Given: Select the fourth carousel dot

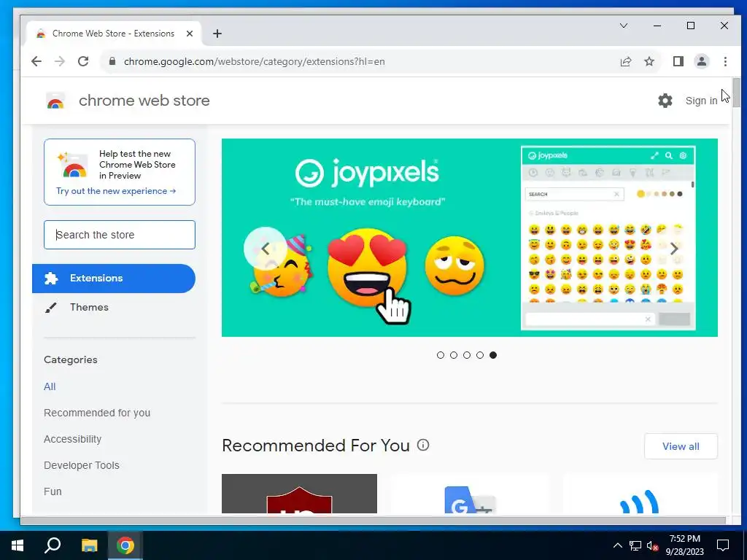Looking at the screenshot, I should tap(480, 355).
